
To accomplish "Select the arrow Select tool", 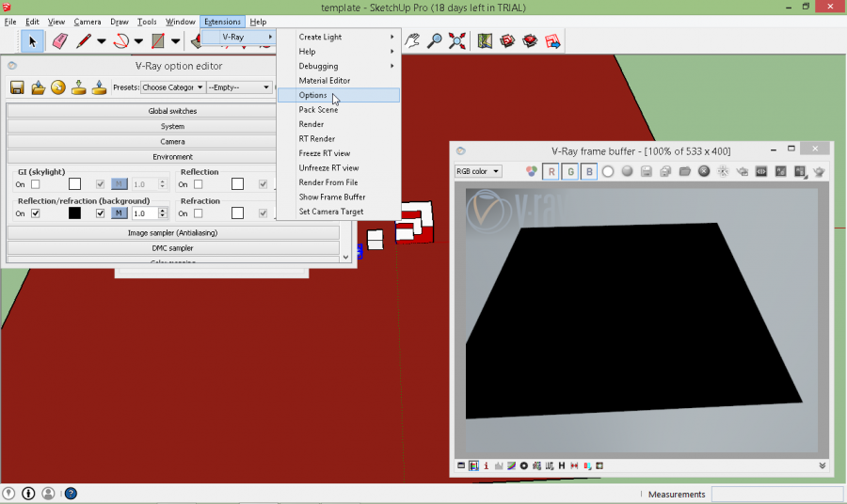I will tap(32, 41).
